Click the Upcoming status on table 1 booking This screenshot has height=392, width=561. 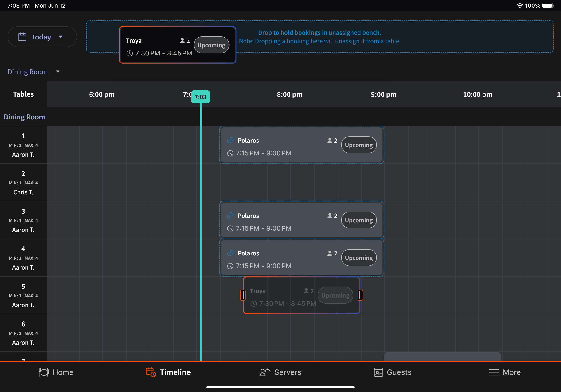[358, 145]
